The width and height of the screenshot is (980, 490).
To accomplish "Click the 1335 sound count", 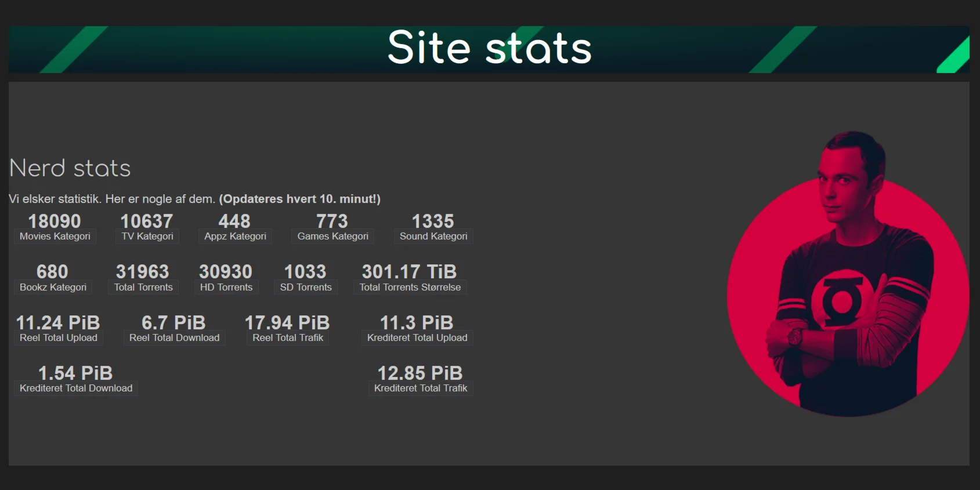I will (433, 221).
